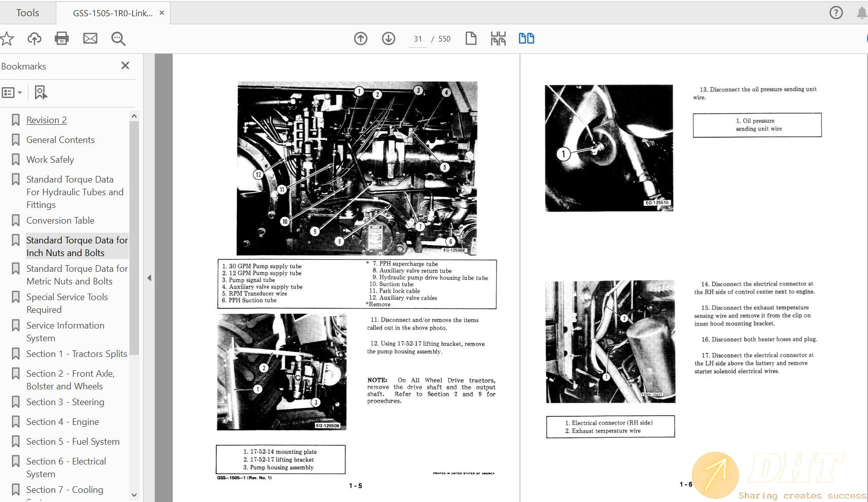The height and width of the screenshot is (502, 868).
Task: Open the bookmark options dropdown
Action: click(12, 93)
